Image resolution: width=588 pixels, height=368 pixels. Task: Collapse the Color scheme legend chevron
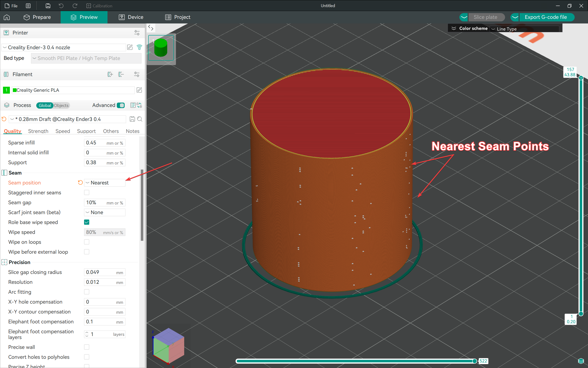(453, 29)
